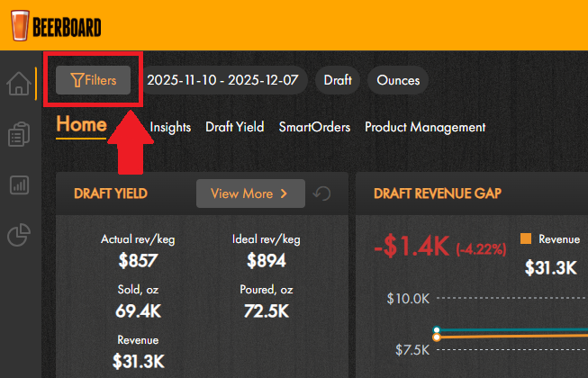Switch to the Insights tab
Viewport: 588px width, 378px height.
click(x=170, y=128)
